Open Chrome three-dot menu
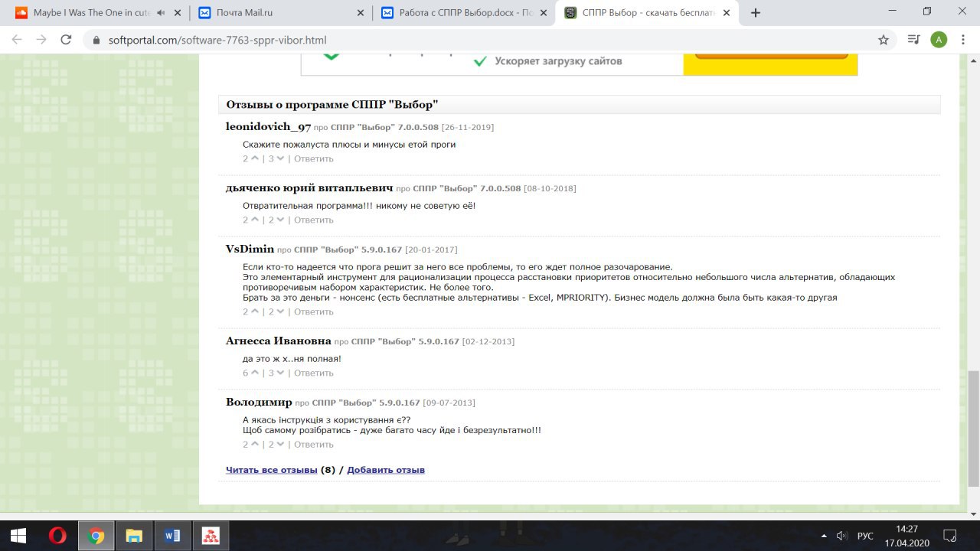The image size is (980, 551). 964,40
